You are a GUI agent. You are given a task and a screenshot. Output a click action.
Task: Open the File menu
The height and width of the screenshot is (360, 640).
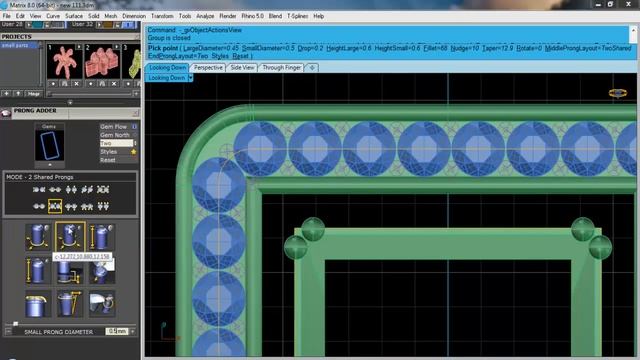click(7, 16)
